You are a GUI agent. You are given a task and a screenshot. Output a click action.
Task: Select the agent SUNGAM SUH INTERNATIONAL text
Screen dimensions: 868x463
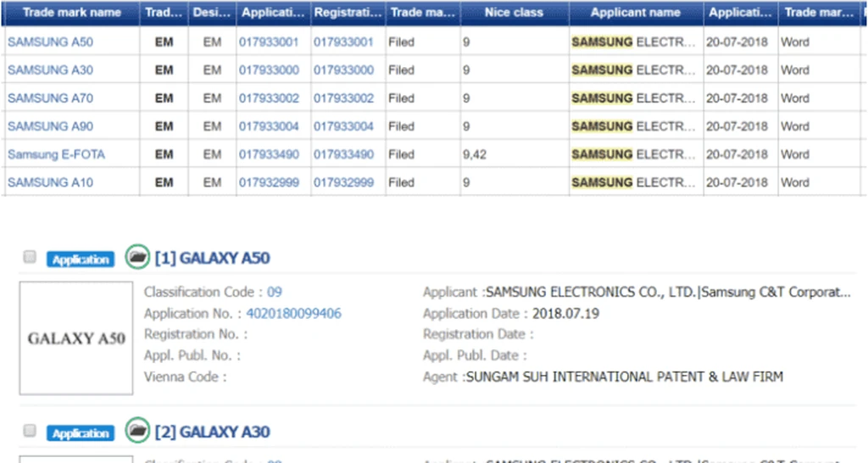(x=625, y=377)
